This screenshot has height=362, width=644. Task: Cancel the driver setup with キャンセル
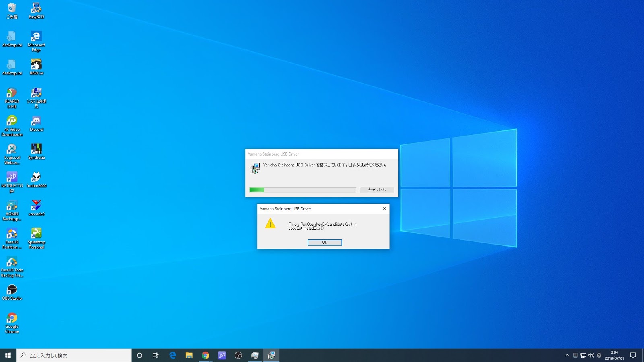pyautogui.click(x=377, y=190)
